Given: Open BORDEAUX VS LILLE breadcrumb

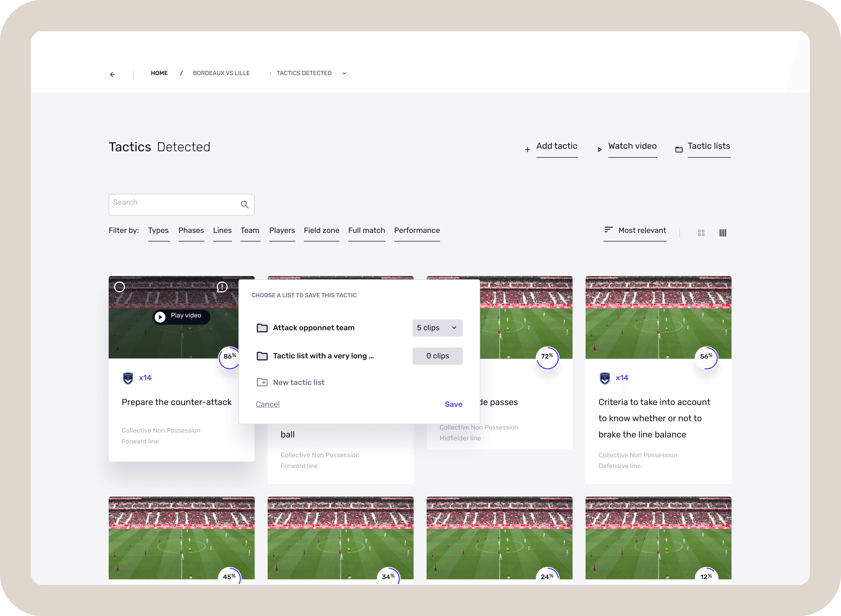Looking at the screenshot, I should [222, 73].
